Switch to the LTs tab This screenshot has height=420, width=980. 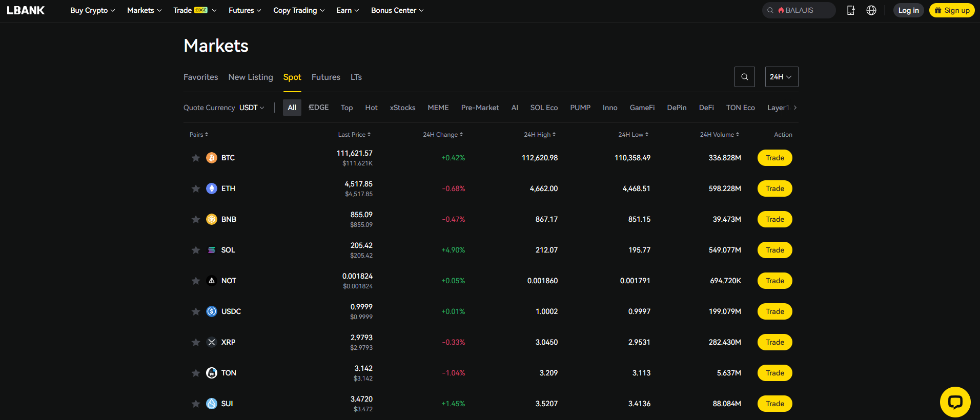point(356,77)
